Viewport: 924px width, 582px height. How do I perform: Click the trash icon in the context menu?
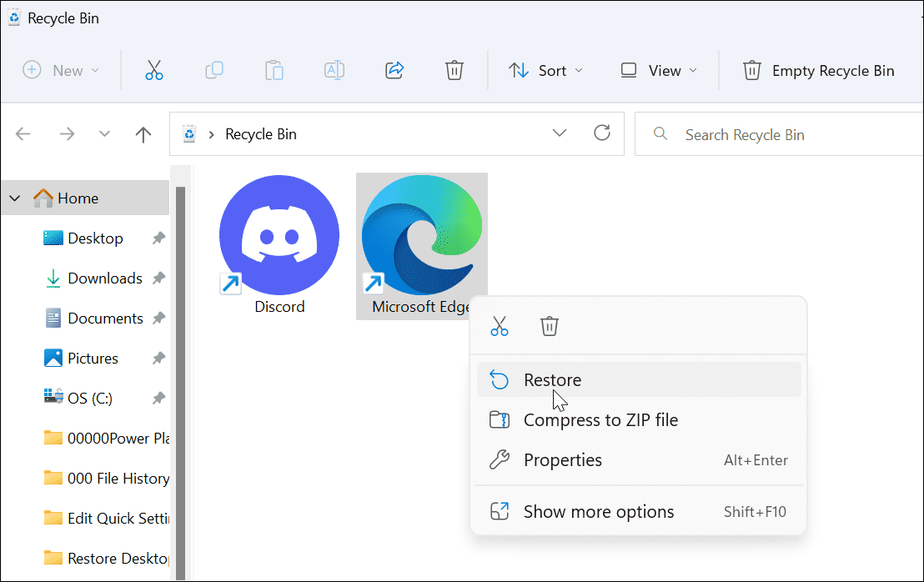[x=549, y=326]
